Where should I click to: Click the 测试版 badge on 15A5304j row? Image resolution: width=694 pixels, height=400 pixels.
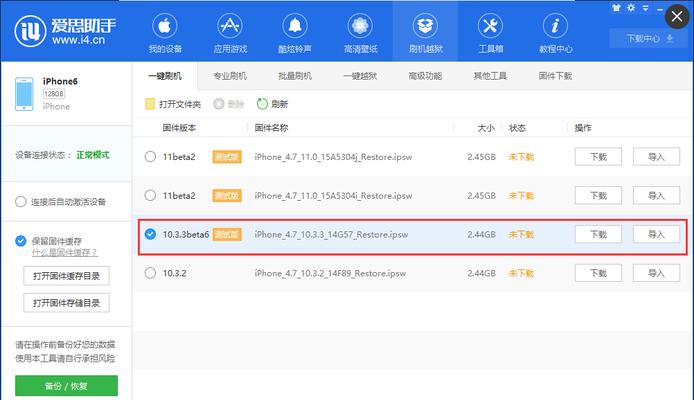click(x=227, y=157)
